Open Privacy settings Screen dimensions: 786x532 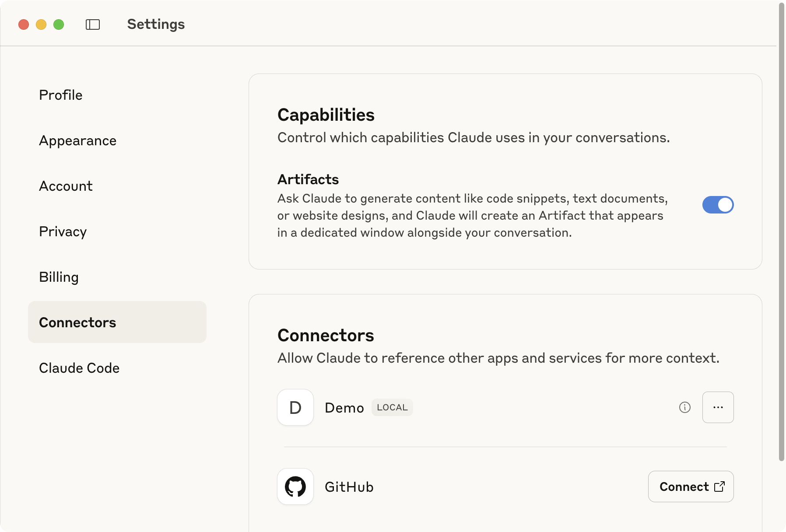click(x=63, y=231)
